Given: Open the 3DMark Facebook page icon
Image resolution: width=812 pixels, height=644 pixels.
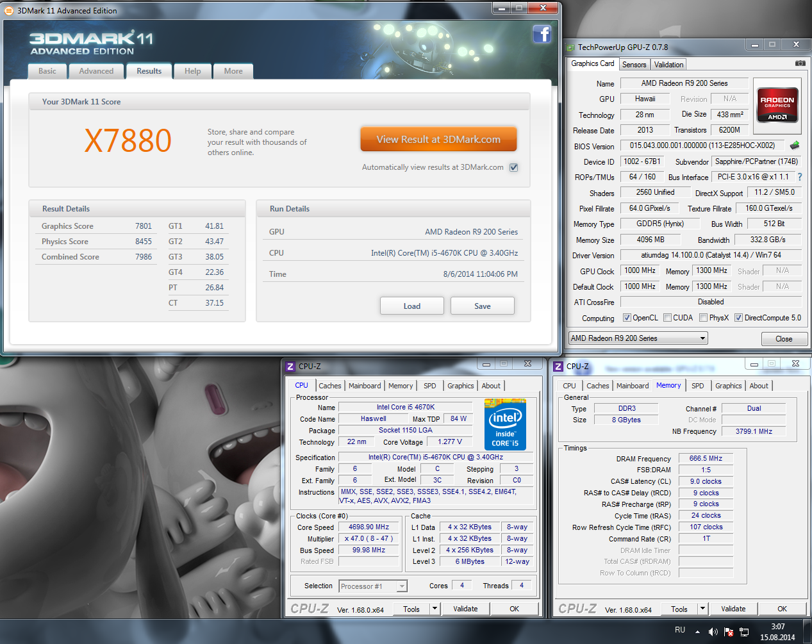Looking at the screenshot, I should tap(542, 34).
